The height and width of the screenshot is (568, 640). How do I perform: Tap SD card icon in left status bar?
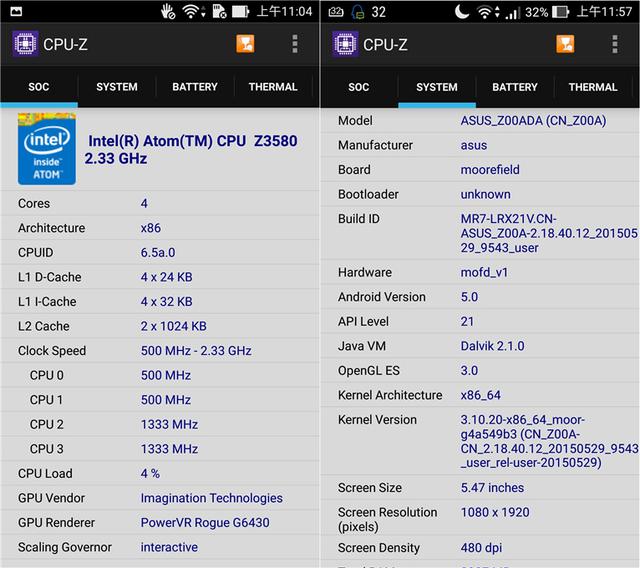tap(219, 11)
